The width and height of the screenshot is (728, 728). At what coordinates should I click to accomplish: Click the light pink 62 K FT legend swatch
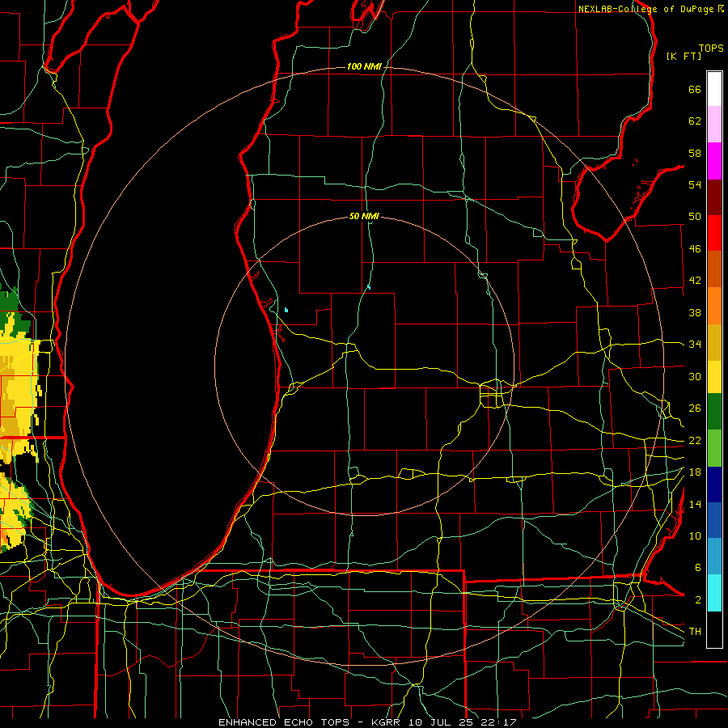pyautogui.click(x=714, y=124)
